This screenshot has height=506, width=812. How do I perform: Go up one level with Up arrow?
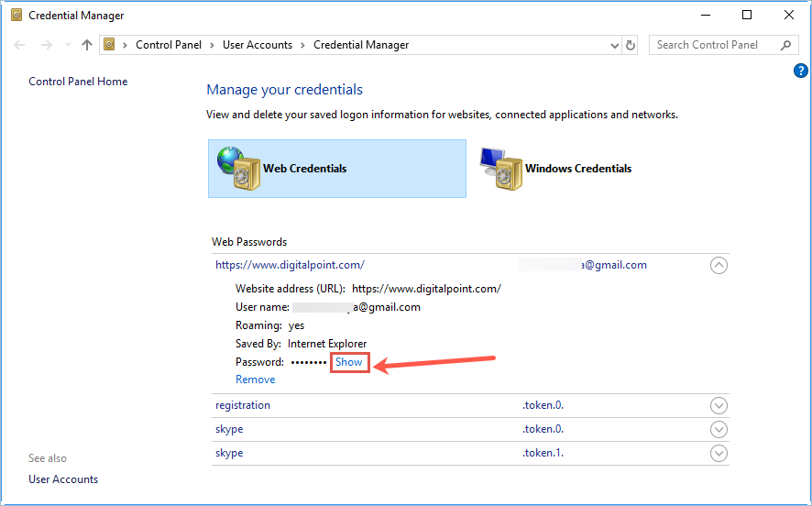[87, 45]
